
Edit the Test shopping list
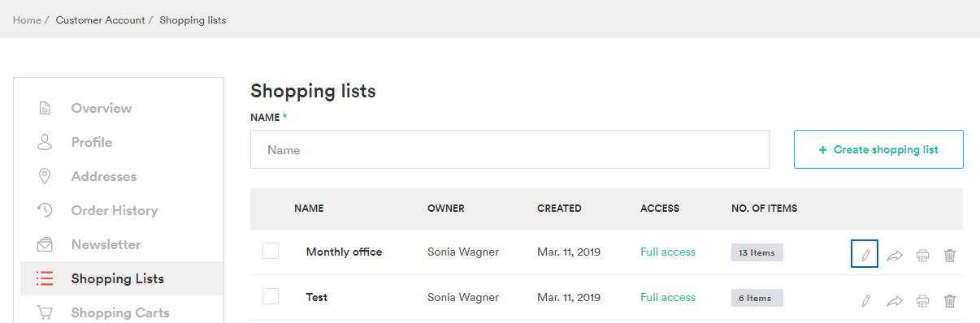(865, 301)
